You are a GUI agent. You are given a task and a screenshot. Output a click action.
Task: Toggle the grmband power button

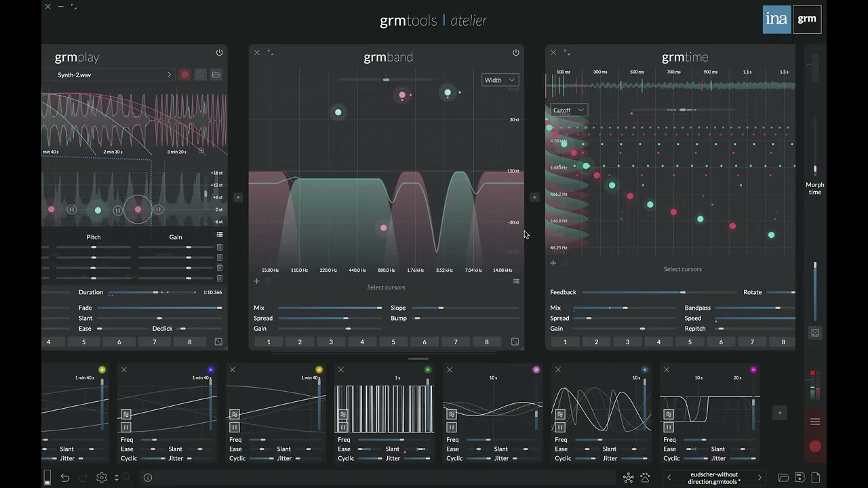click(x=516, y=52)
